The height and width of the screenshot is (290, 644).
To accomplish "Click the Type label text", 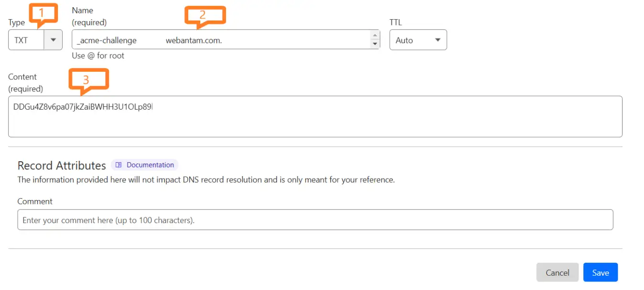I will pos(17,22).
